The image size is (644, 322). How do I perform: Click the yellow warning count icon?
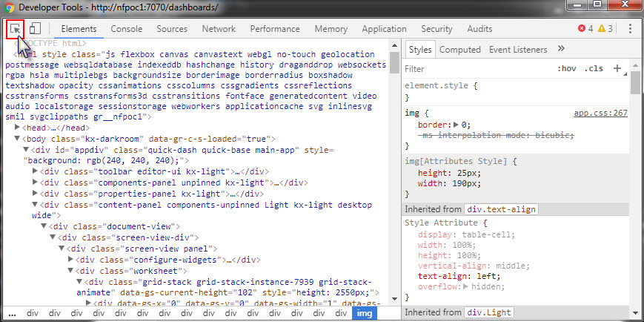pyautogui.click(x=602, y=29)
